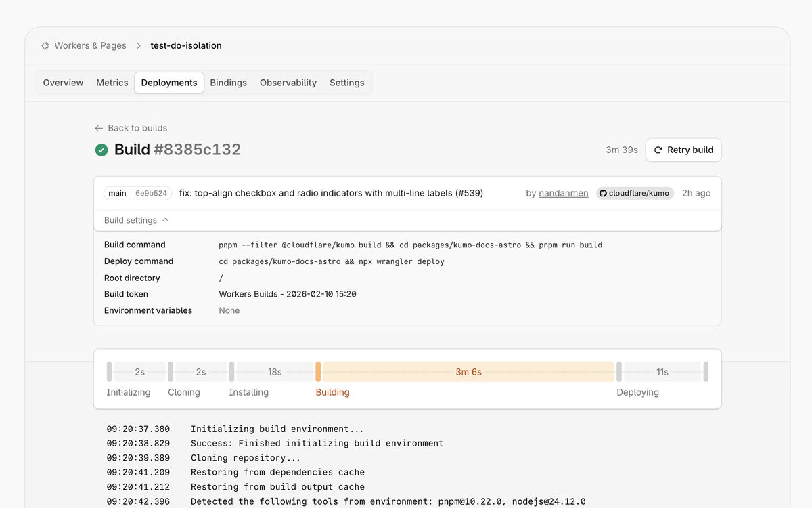Click the GitHub logo in cloudflare/kumo badge
This screenshot has width=812, height=508.
click(603, 193)
